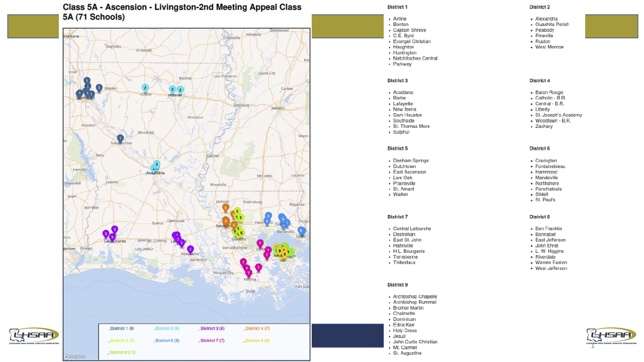
Task: Click the District 6 pin at Slidell
Action: click(x=301, y=231)
